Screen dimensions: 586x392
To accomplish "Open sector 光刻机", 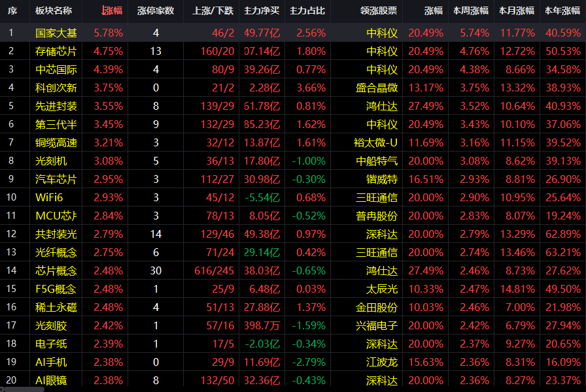I will click(51, 161).
